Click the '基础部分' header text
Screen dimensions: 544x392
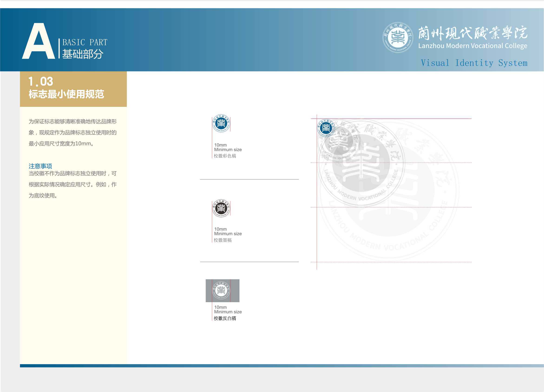[82, 54]
